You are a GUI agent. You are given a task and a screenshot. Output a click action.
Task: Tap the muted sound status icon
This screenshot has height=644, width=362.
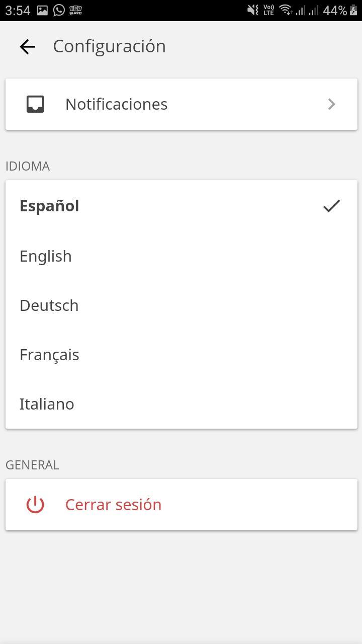pyautogui.click(x=253, y=10)
